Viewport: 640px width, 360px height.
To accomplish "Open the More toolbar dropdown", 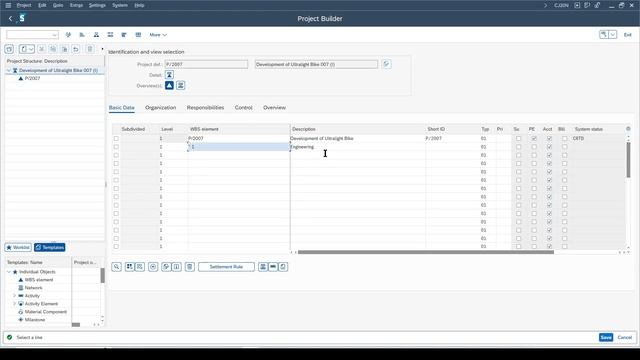I will pyautogui.click(x=158, y=35).
